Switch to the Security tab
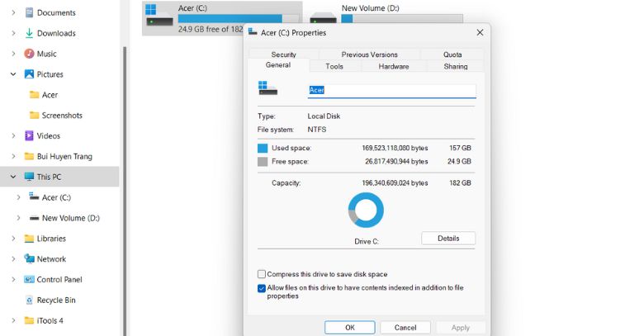This screenshot has height=336, width=644. point(283,54)
